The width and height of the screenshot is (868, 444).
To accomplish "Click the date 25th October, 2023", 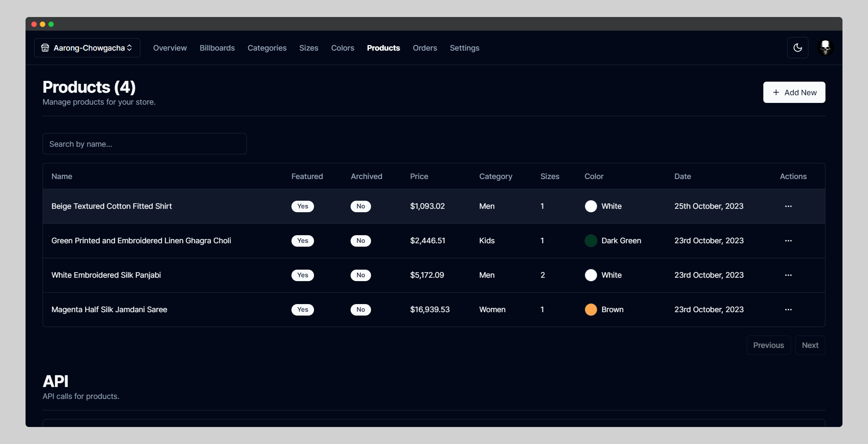I will [x=709, y=206].
